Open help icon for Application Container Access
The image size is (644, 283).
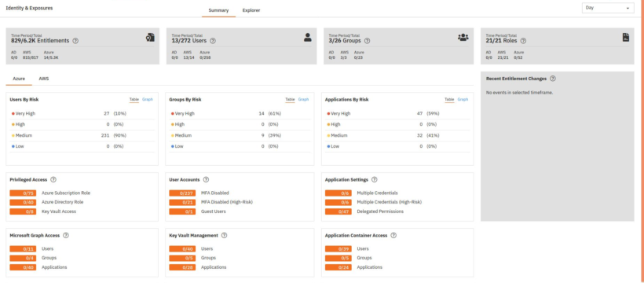(x=393, y=235)
